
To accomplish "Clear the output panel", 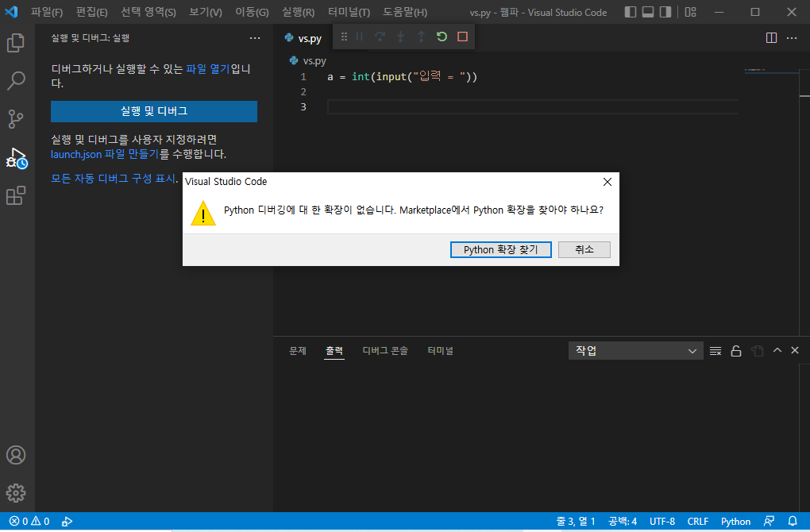I will coord(715,351).
